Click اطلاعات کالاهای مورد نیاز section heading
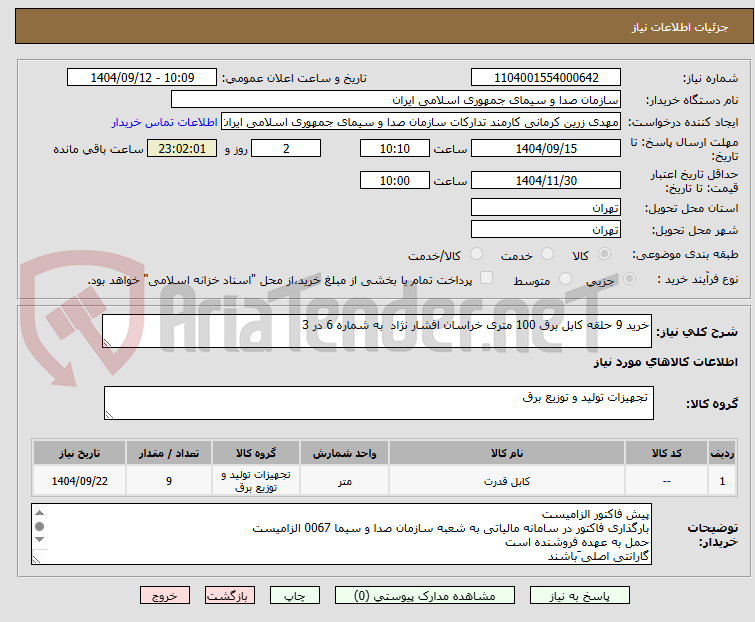 [x=665, y=362]
